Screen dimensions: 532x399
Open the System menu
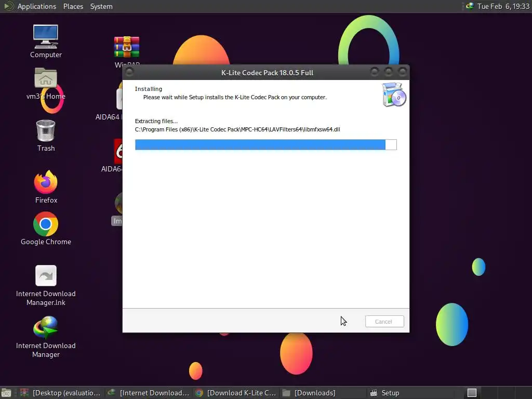click(101, 6)
